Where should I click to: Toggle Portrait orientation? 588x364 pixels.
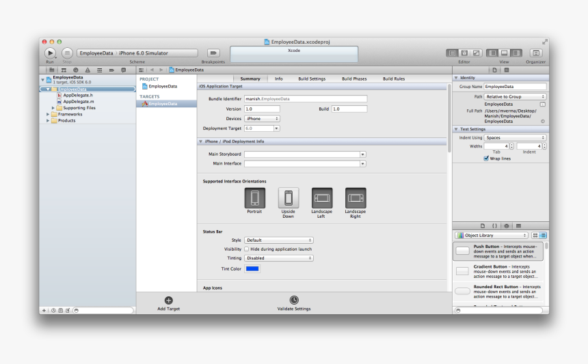[x=254, y=198]
